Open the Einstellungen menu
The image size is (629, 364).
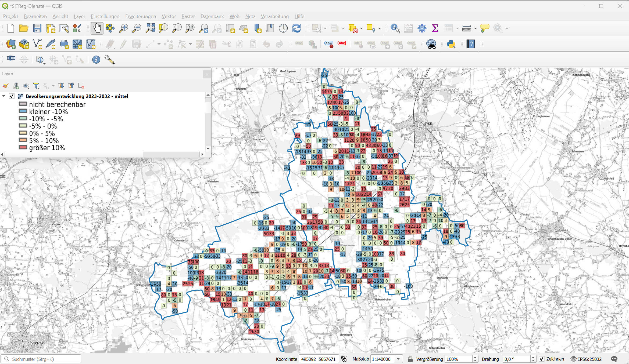105,16
